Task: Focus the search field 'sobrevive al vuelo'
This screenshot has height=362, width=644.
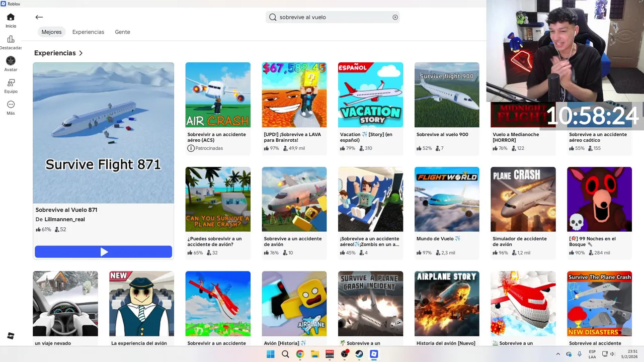Action: tap(333, 17)
